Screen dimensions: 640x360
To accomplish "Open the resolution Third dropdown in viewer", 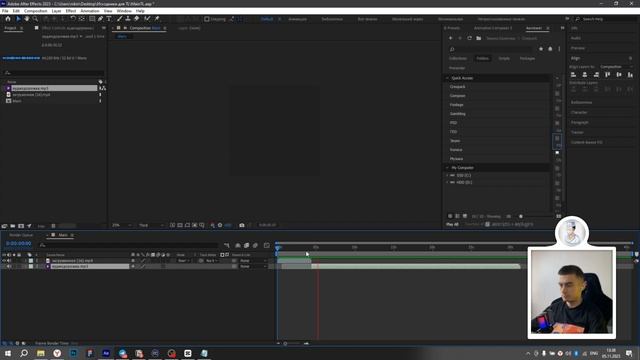I will click(151, 225).
